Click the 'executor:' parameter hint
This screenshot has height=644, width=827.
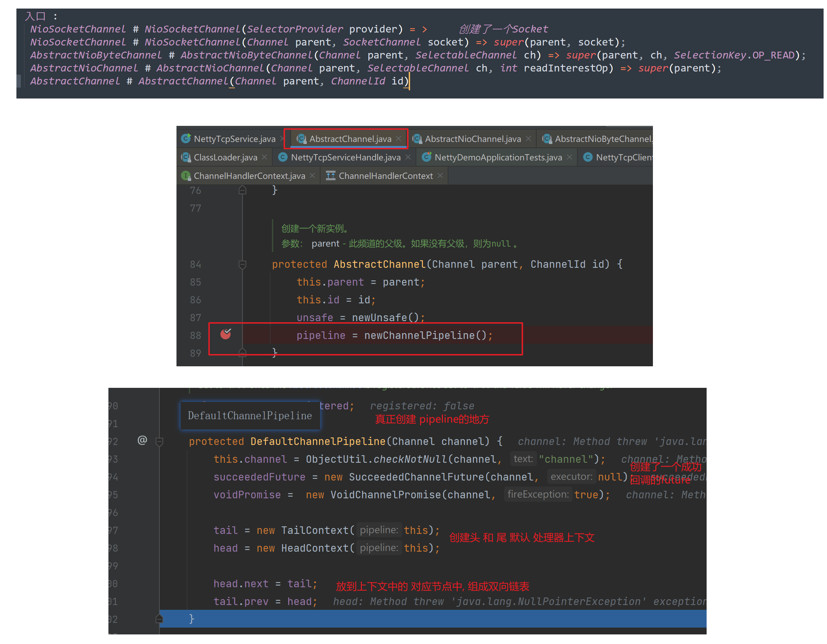572,477
